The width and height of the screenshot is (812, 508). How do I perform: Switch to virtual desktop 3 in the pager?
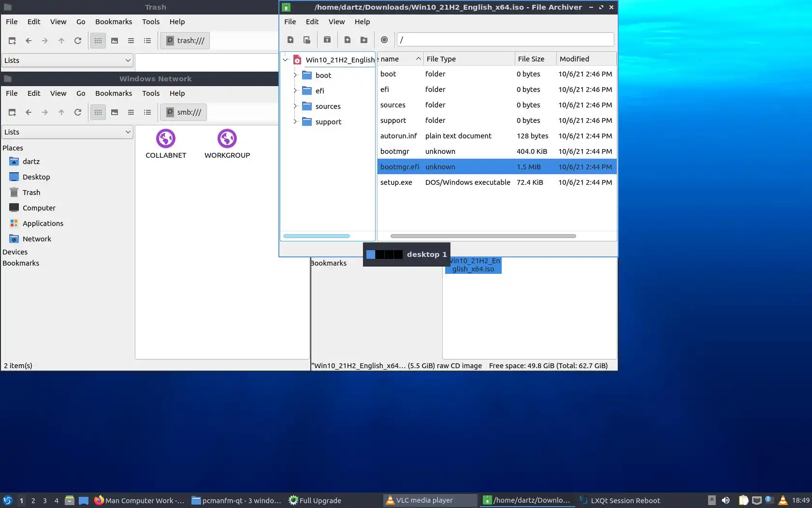[x=45, y=501]
